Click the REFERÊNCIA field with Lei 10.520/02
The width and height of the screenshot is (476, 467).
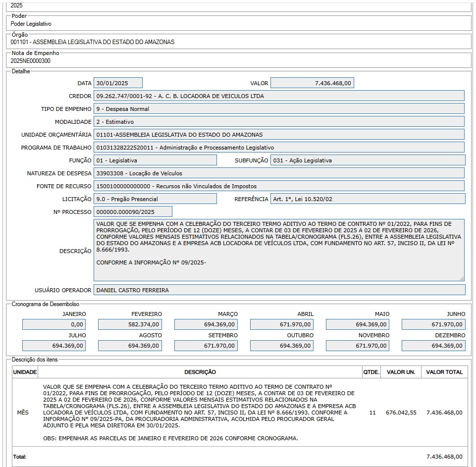coord(368,199)
